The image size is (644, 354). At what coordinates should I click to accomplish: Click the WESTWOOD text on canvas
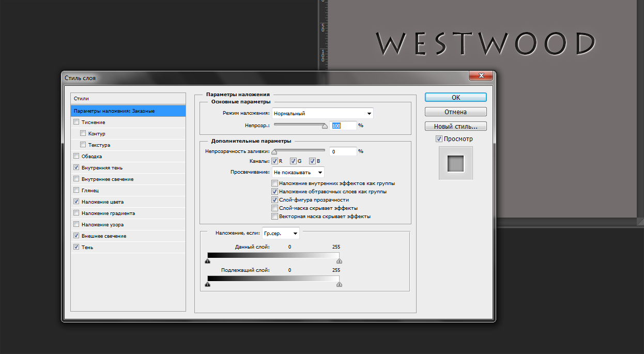(485, 44)
